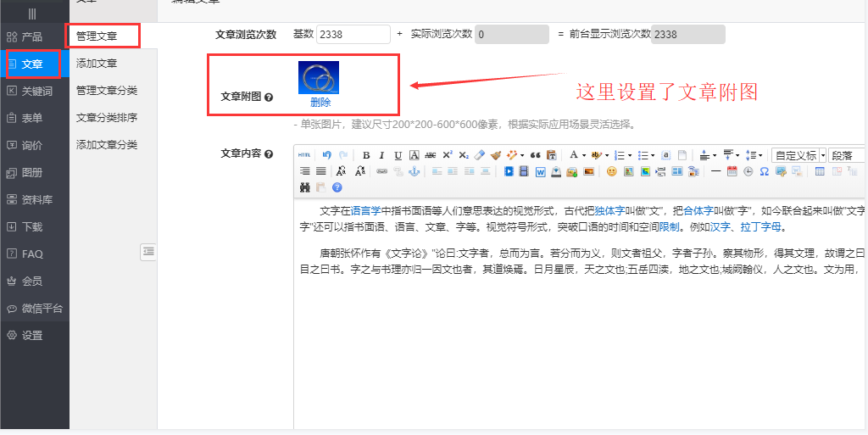Open 微信平台 in sidebar

click(x=42, y=308)
